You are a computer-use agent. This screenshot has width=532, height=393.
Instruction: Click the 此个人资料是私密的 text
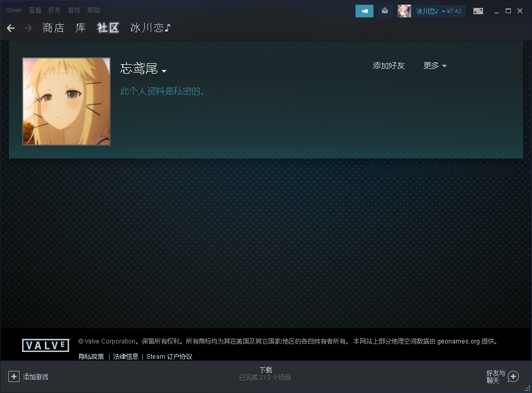[163, 91]
